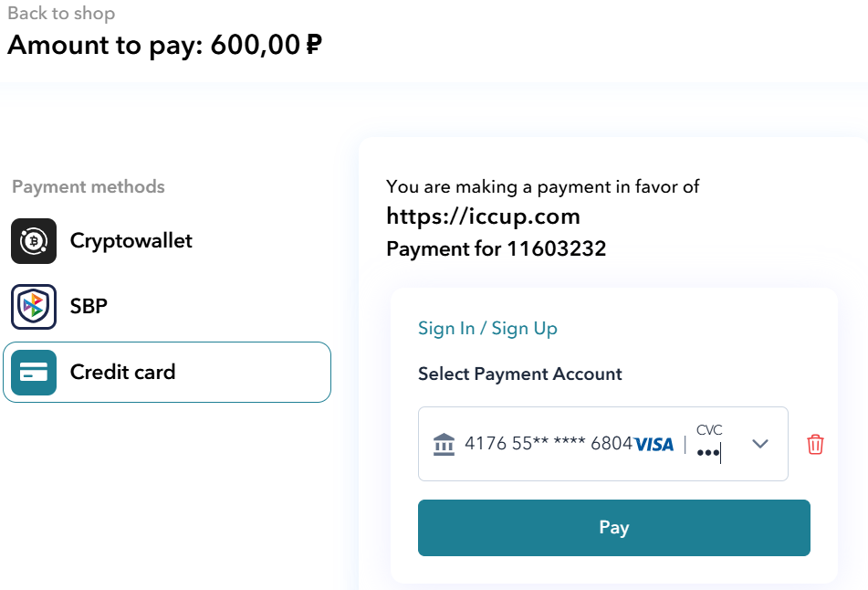Select Cryptowallet payment method label
Screen dimensions: 868x590
(x=131, y=241)
